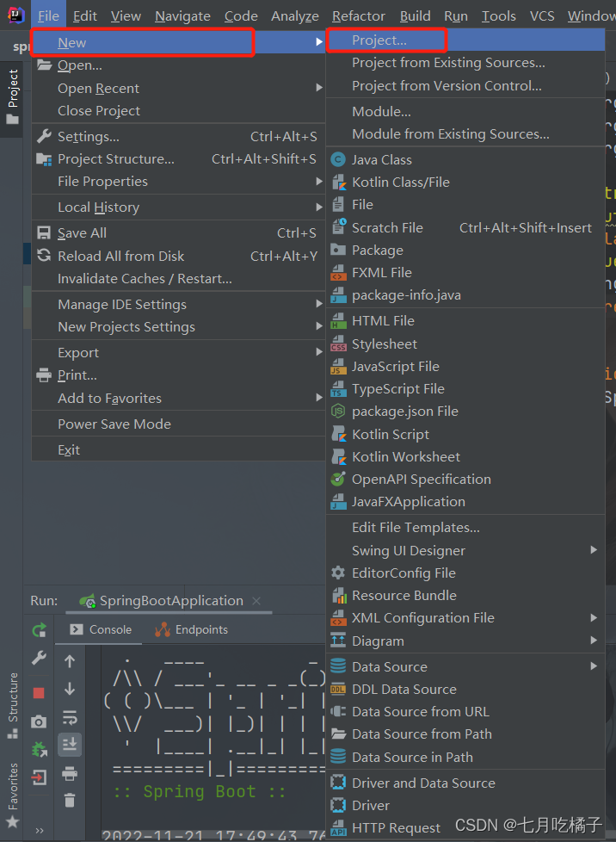Toggle soft-wrap in console
Screen dimensions: 616x842
(x=70, y=717)
